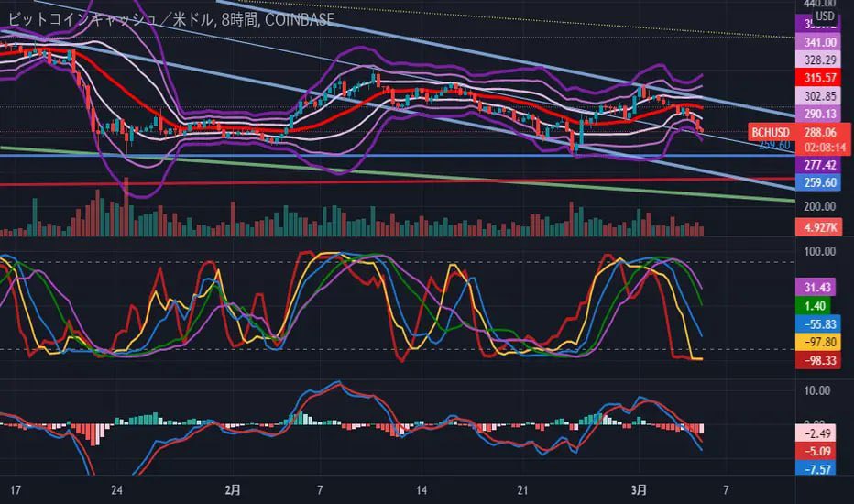Click the COINBASE exchange name in title
Image resolution: width=854 pixels, height=504 pixels.
300,20
